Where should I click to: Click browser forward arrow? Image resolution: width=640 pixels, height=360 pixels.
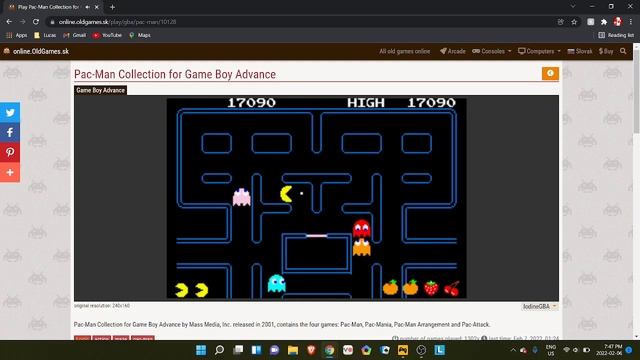point(22,22)
